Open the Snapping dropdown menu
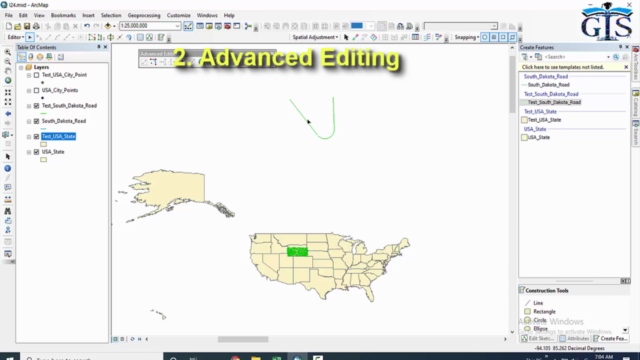This screenshot has height=360, width=640. (467, 37)
